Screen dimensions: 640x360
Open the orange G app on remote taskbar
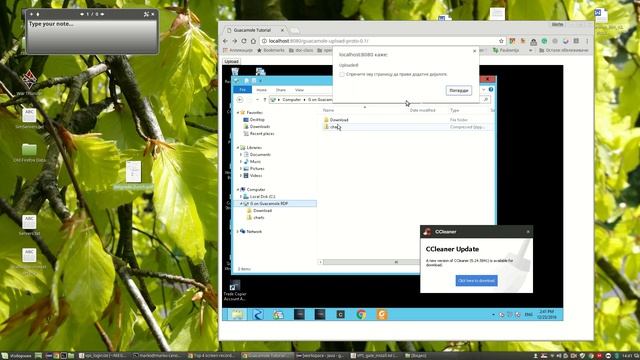tap(382, 314)
